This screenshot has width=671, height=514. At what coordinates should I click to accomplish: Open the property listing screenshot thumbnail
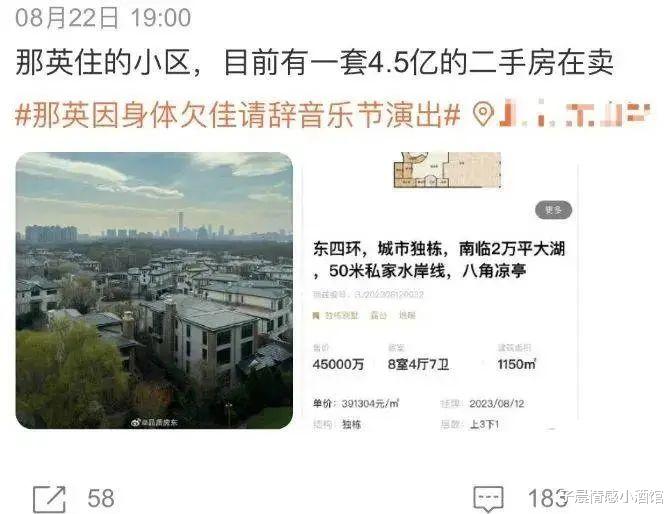(x=441, y=291)
